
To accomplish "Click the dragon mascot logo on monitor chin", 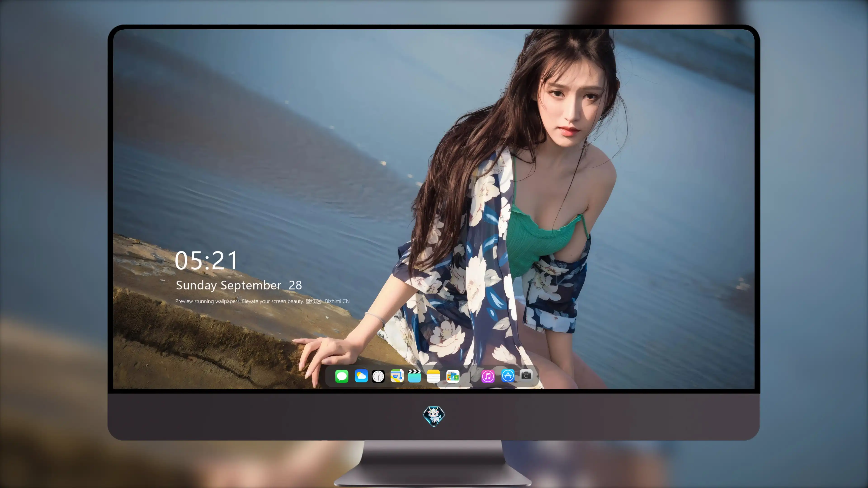I will pyautogui.click(x=434, y=416).
